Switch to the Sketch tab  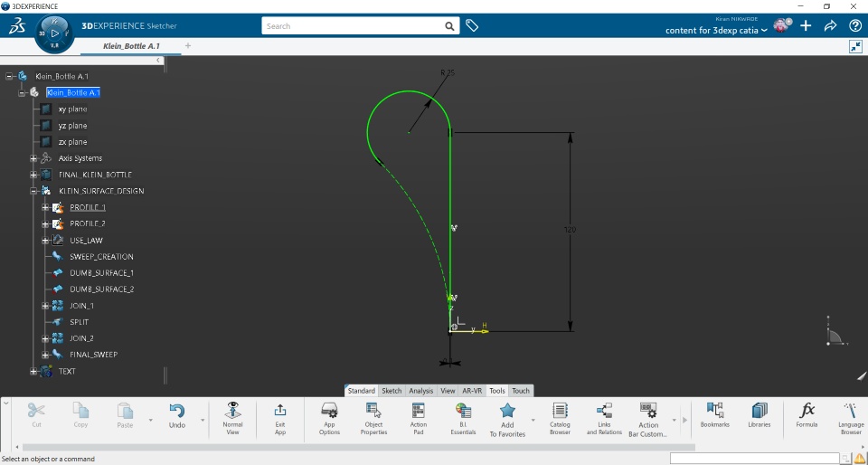tap(392, 390)
